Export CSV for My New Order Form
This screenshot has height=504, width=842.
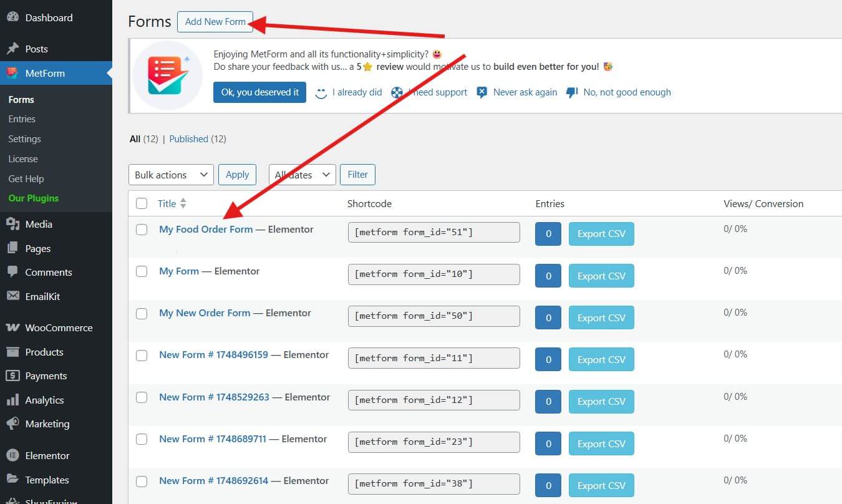coord(601,317)
